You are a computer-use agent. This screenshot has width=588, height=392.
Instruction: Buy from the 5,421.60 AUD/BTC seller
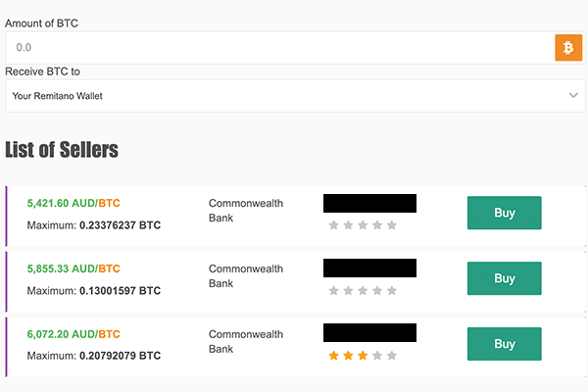[504, 213]
